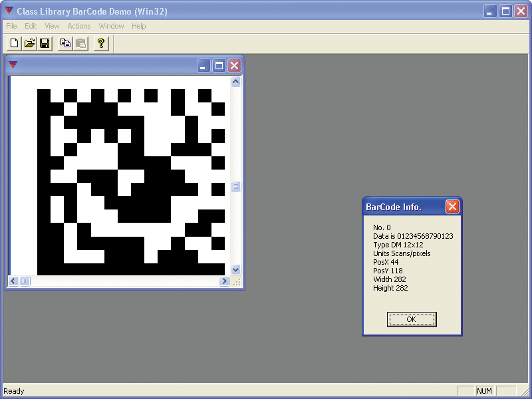Open the Window menu
The image size is (532, 399).
pyautogui.click(x=111, y=26)
